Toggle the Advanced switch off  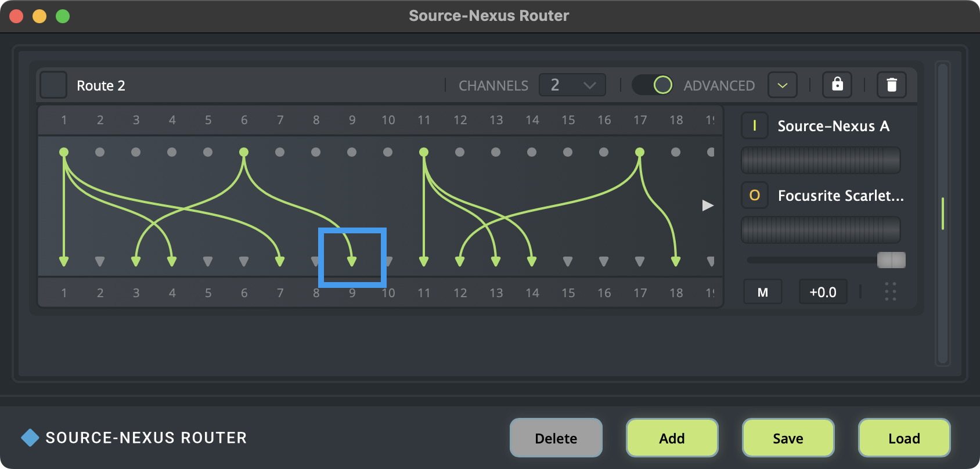tap(653, 85)
